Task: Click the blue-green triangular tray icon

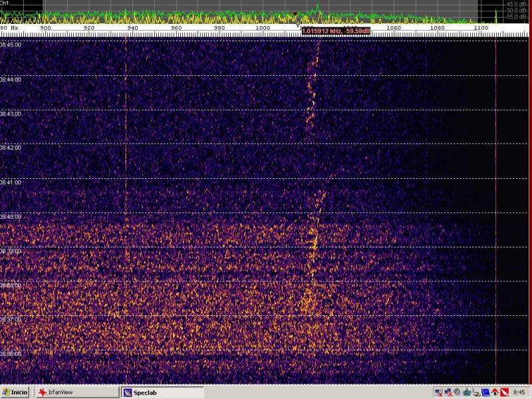Action: tap(466, 392)
